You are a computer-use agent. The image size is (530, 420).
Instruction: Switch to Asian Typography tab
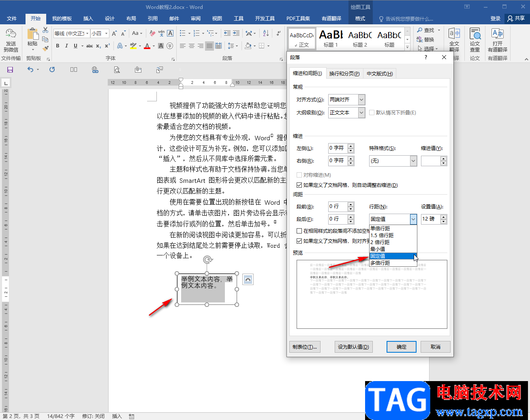click(380, 73)
